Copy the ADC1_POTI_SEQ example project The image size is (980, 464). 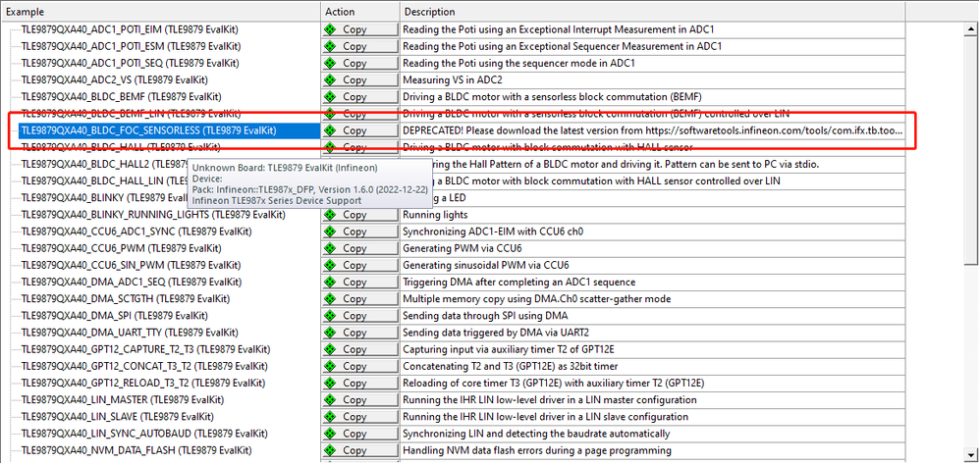(x=360, y=63)
